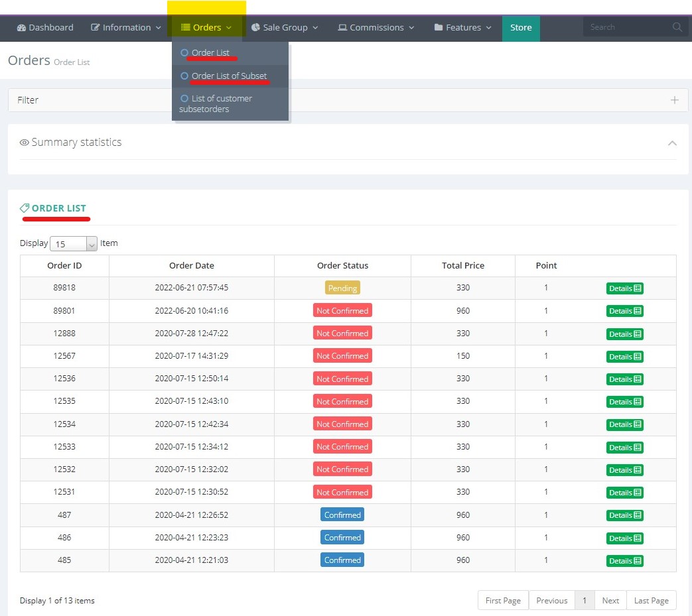The image size is (692, 616).
Task: Jump to Last Page
Action: (652, 601)
